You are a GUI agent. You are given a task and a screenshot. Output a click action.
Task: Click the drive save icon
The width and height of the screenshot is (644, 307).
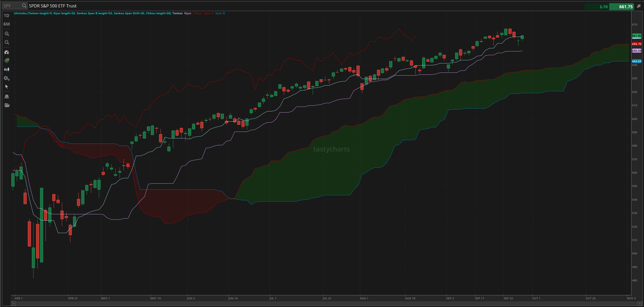pos(7,96)
